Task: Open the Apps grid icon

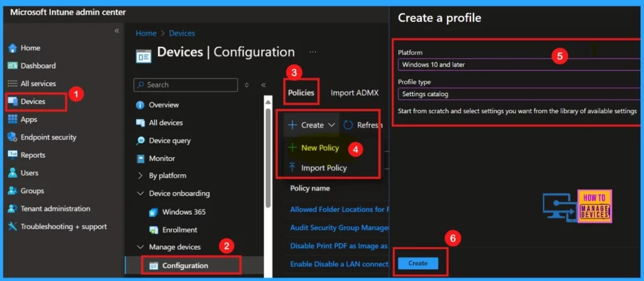Action: pos(13,119)
